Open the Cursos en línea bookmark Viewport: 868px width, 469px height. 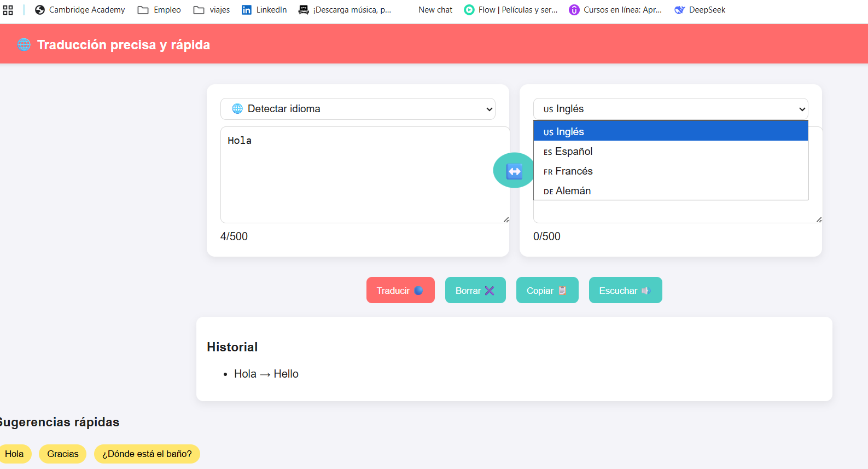pos(615,10)
